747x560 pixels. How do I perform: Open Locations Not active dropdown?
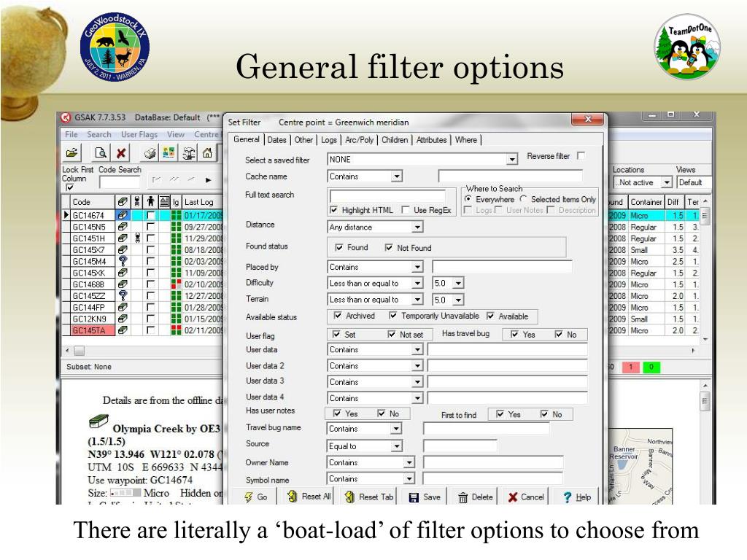[667, 182]
